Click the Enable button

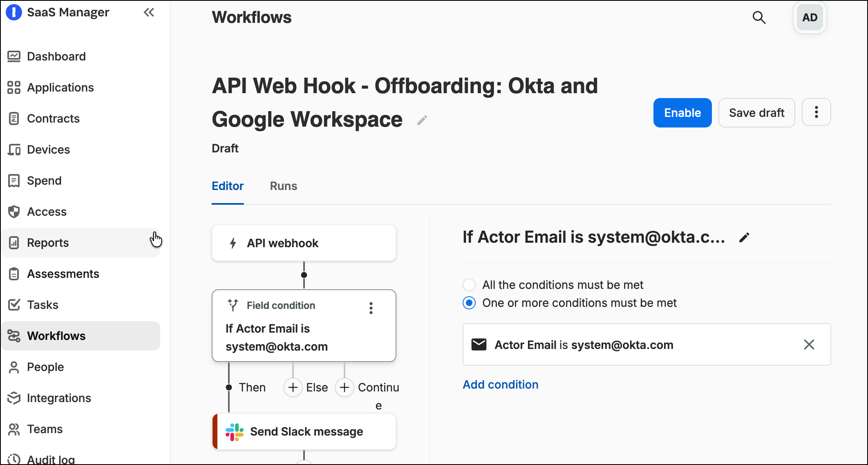coord(682,113)
